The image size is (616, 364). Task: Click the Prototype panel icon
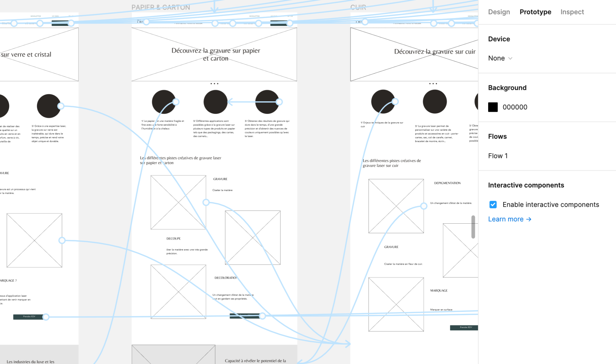534,12
